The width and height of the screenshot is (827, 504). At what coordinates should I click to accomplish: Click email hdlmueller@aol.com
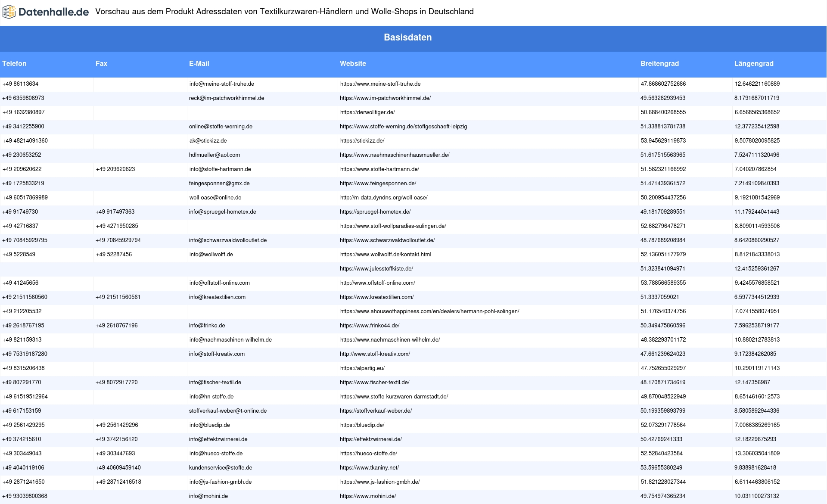point(215,155)
